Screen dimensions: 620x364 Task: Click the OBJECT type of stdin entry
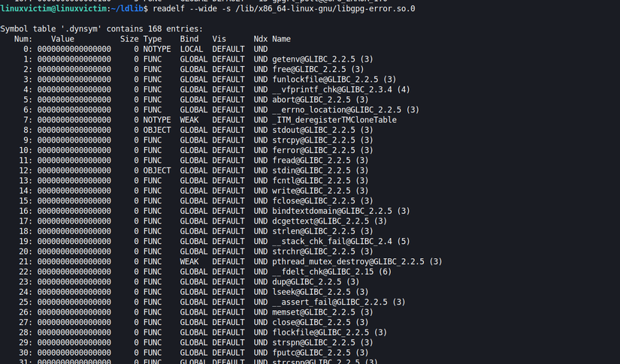pyautogui.click(x=157, y=170)
